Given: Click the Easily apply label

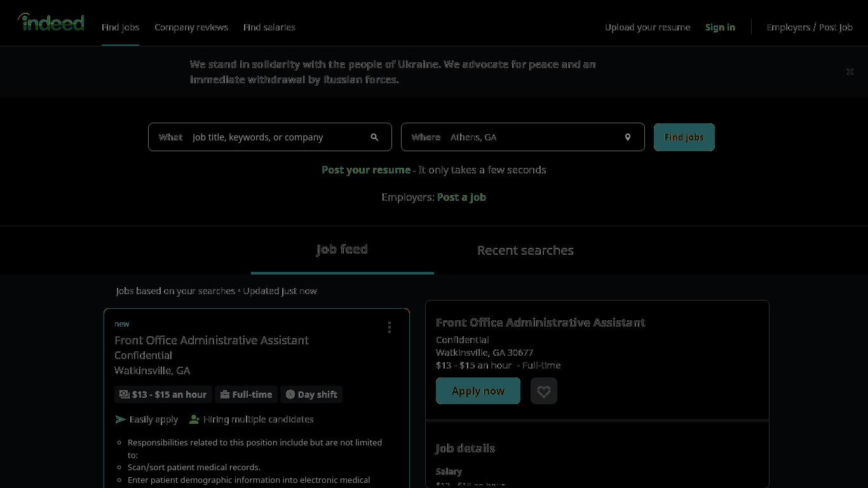Looking at the screenshot, I should coord(154,419).
